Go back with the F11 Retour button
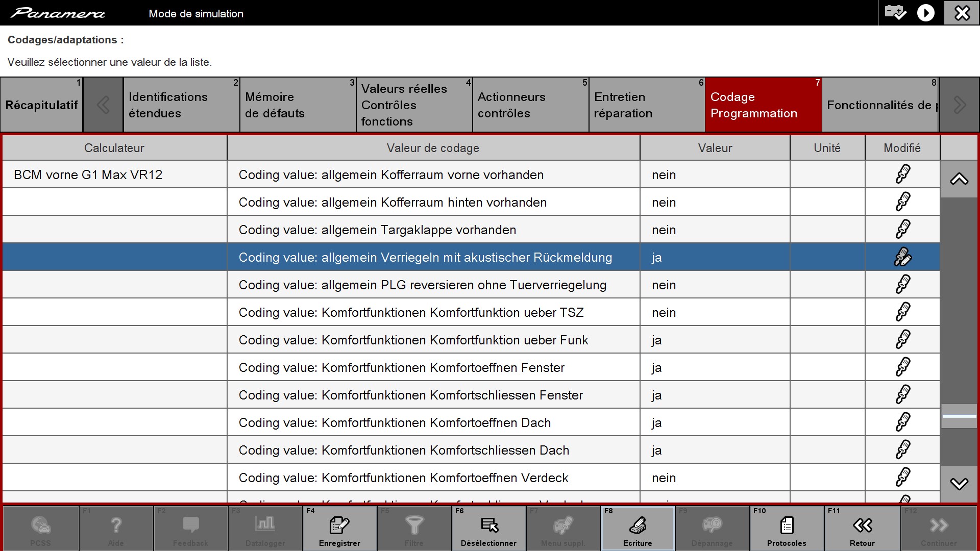 point(862,529)
